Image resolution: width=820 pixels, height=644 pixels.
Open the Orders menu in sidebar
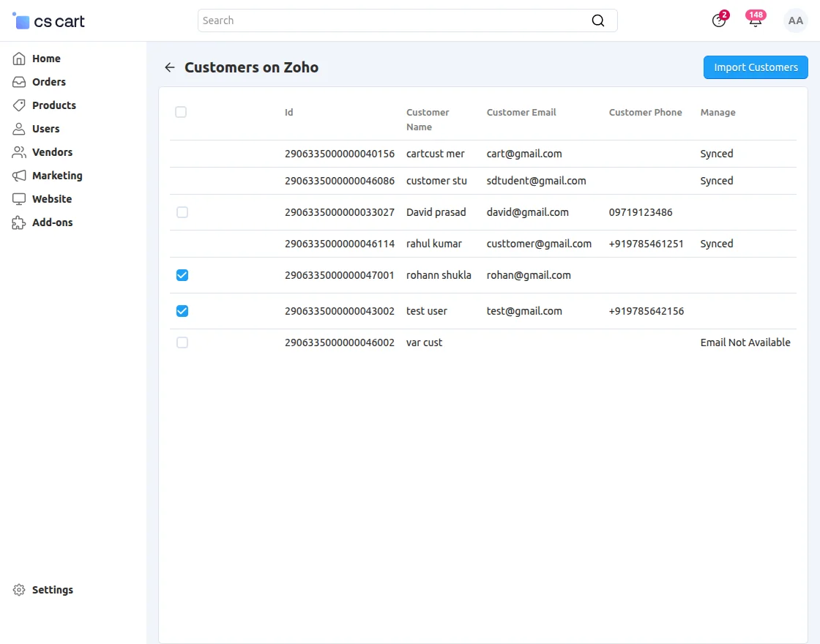click(48, 82)
